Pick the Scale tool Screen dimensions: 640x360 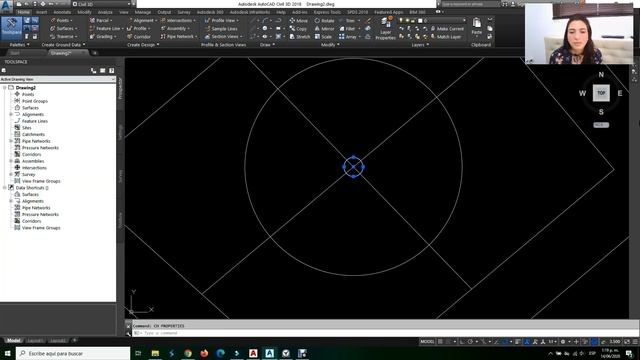(x=323, y=37)
